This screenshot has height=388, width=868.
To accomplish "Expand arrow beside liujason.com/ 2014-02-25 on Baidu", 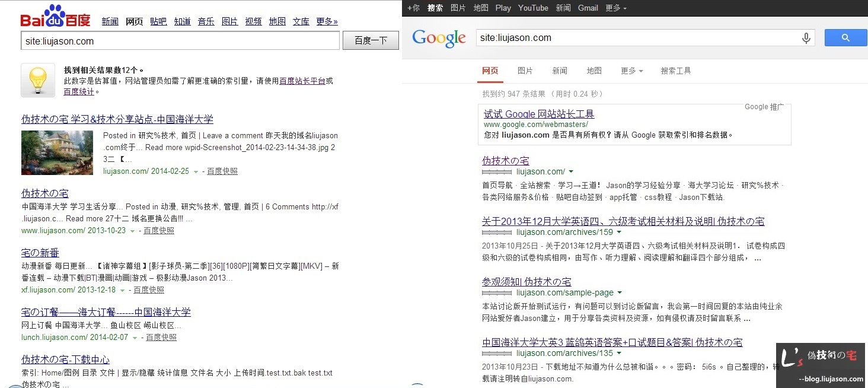I will pyautogui.click(x=196, y=171).
